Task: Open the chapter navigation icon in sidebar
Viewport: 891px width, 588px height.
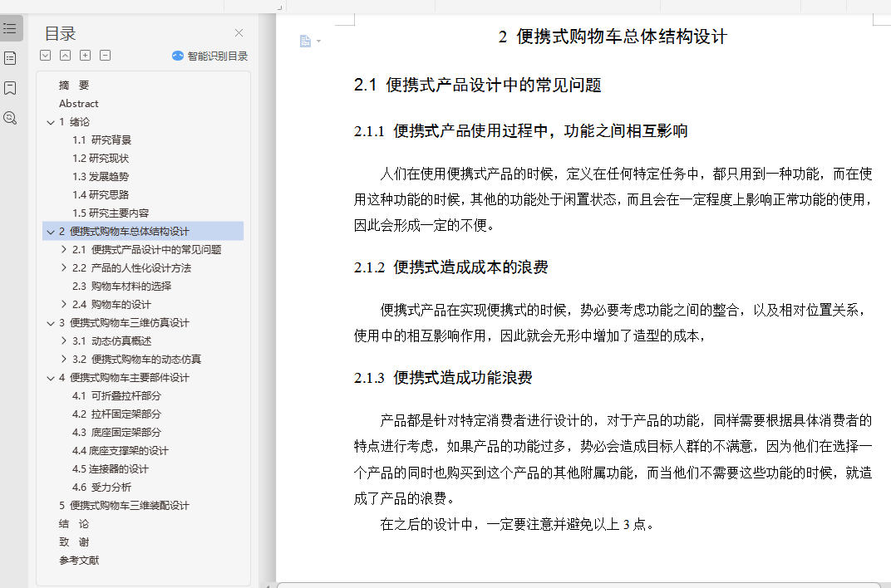Action: 10,58
